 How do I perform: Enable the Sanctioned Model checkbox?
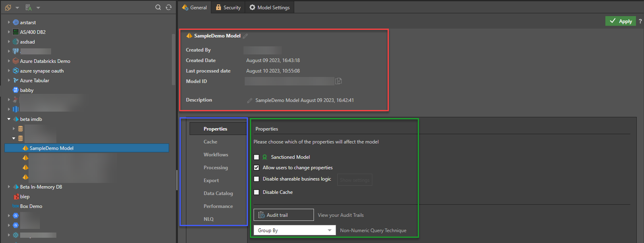pos(256,157)
